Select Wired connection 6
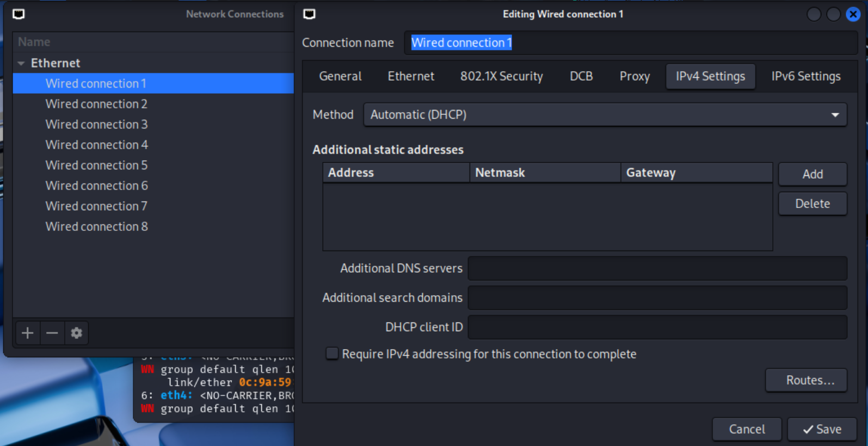This screenshot has width=868, height=446. (153, 186)
